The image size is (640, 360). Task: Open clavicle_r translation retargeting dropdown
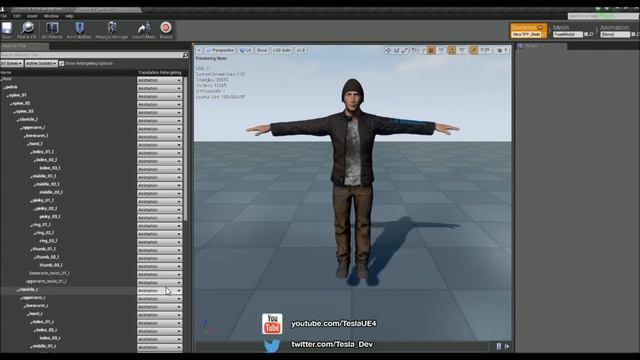pyautogui.click(x=160, y=291)
